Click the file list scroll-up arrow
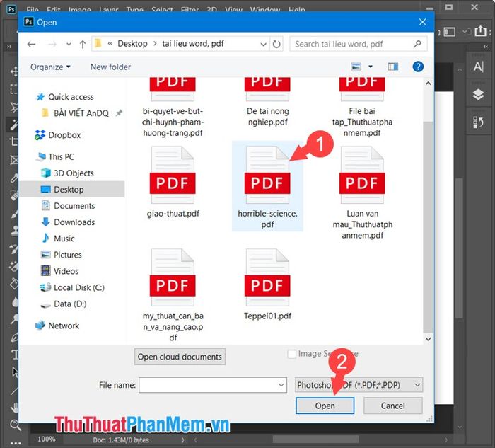 point(428,83)
